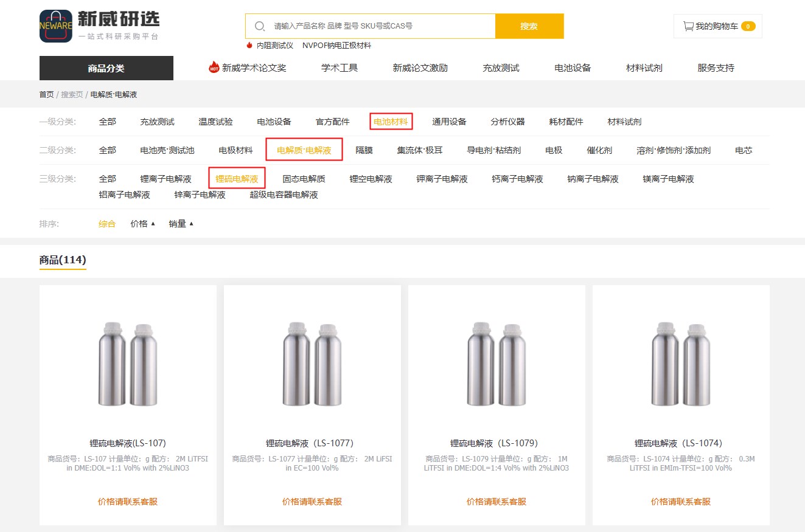Go to 首页 in breadcrumb

(x=47, y=95)
